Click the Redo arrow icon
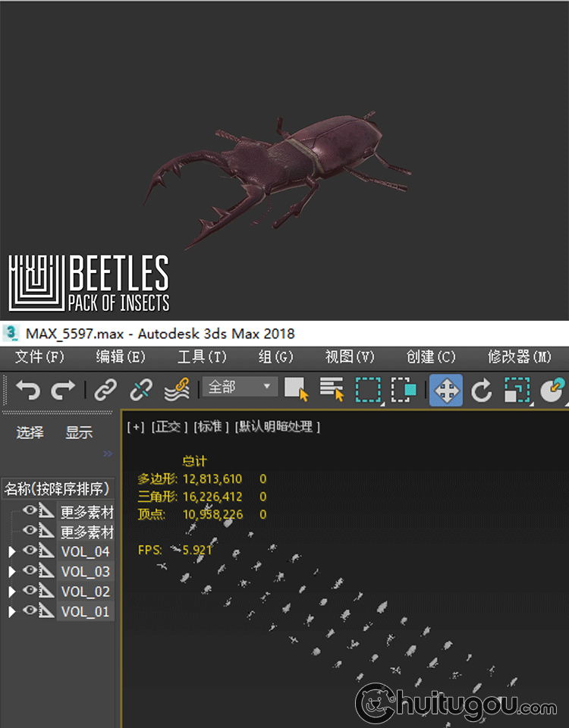The height and width of the screenshot is (728, 569). click(63, 390)
